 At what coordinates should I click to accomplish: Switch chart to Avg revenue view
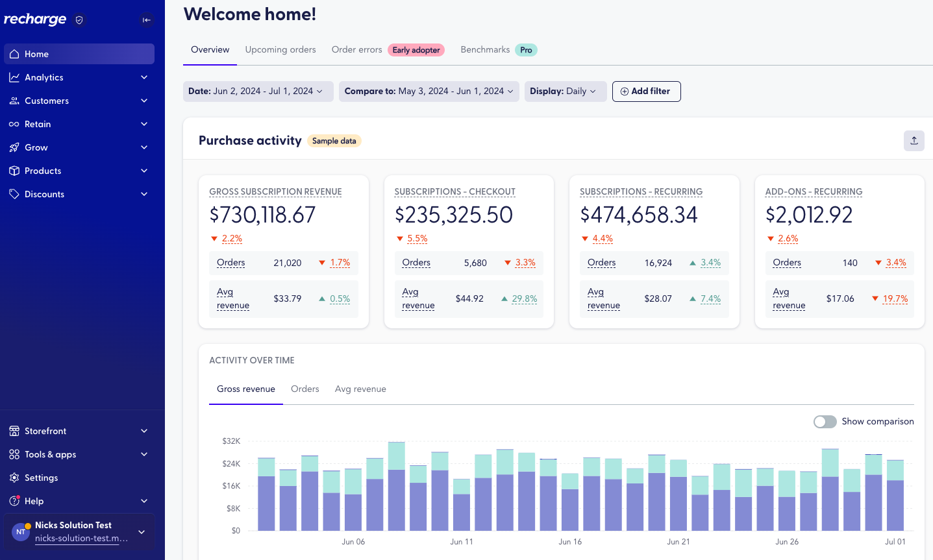(360, 389)
